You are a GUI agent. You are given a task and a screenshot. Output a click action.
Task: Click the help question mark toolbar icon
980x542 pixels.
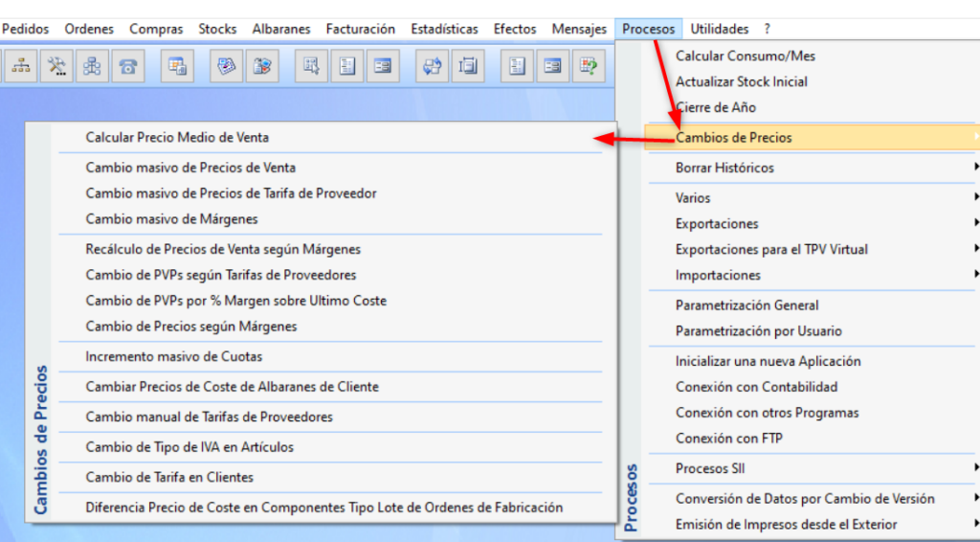click(x=589, y=66)
